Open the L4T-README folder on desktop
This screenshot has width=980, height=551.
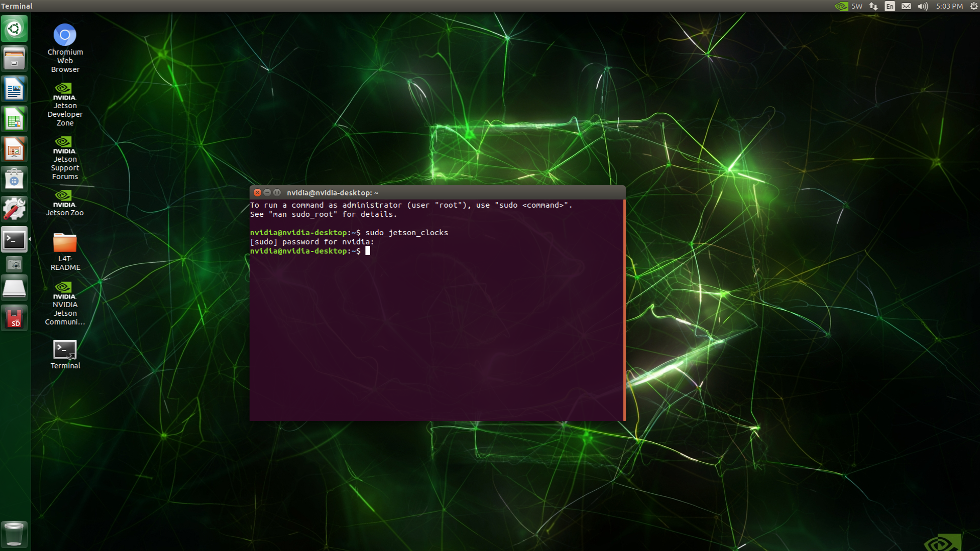65,243
